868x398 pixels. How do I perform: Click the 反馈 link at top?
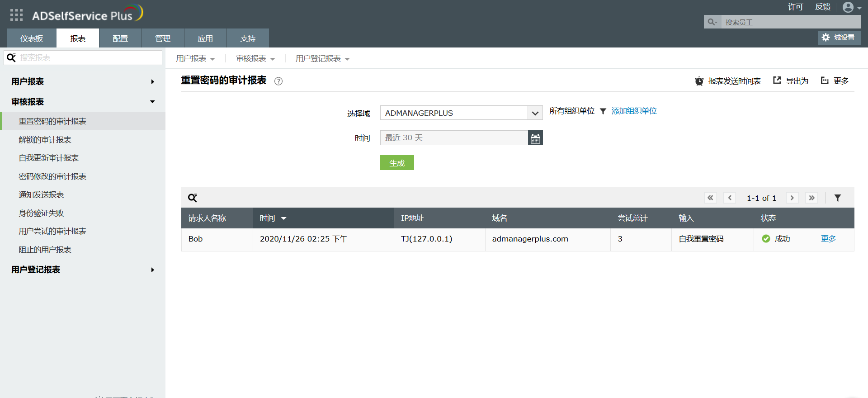pos(823,7)
